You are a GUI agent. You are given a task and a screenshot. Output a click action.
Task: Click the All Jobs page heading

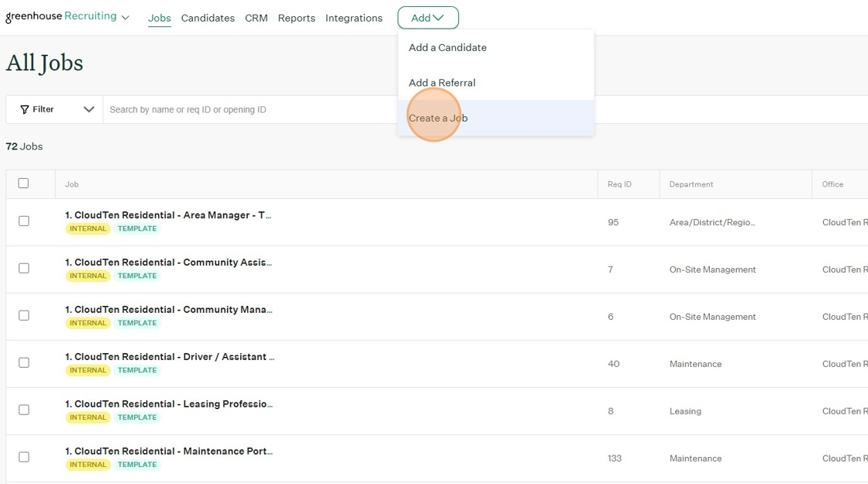44,63
